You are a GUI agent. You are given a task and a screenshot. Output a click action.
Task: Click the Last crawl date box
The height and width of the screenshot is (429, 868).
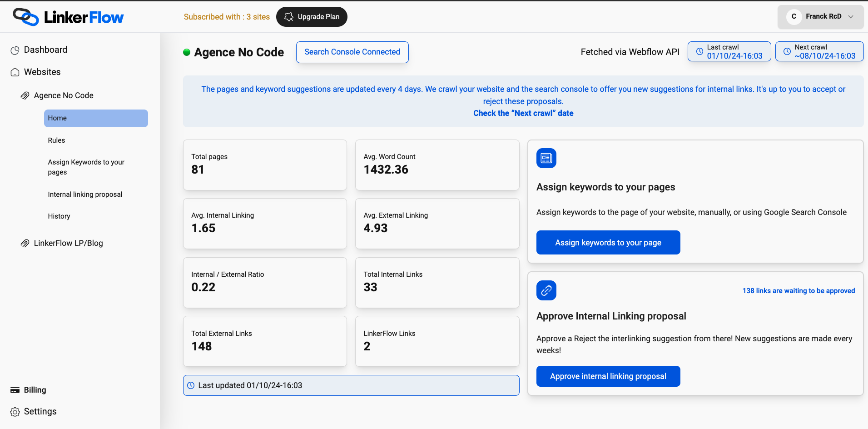729,51
